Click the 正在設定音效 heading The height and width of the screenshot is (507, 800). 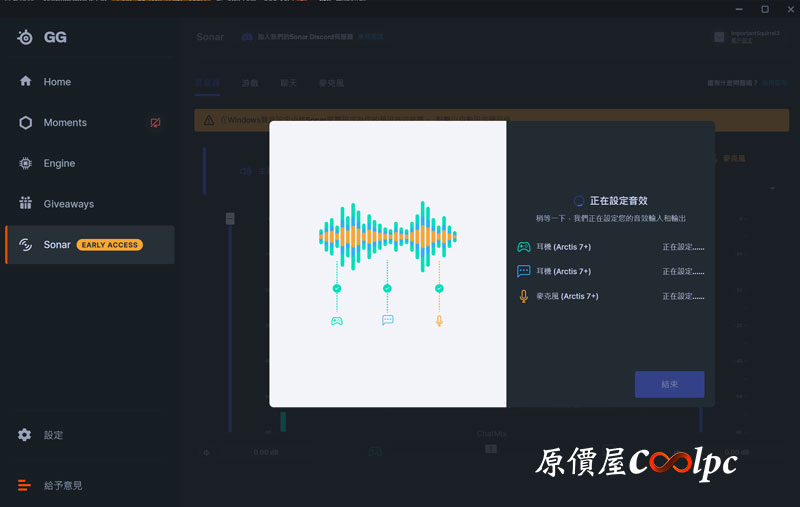(x=618, y=201)
